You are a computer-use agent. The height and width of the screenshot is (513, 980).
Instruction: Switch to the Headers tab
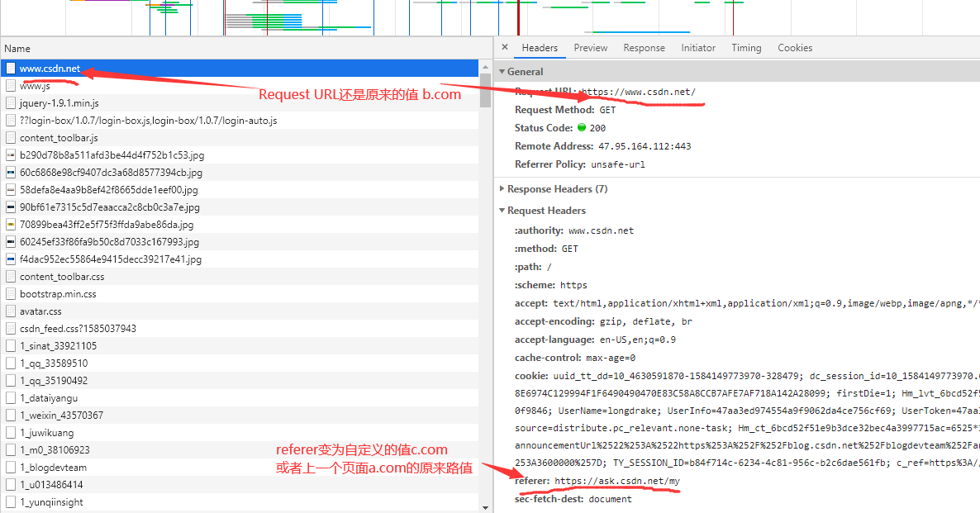click(540, 48)
